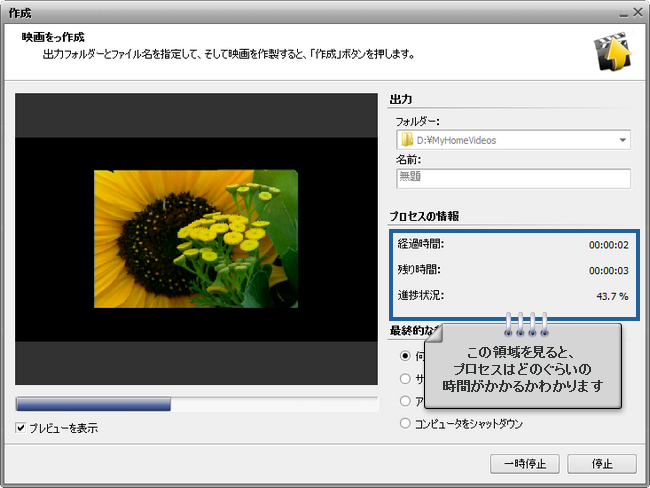Close the 作成 dialog window
The height and width of the screenshot is (488, 650).
pos(637,11)
